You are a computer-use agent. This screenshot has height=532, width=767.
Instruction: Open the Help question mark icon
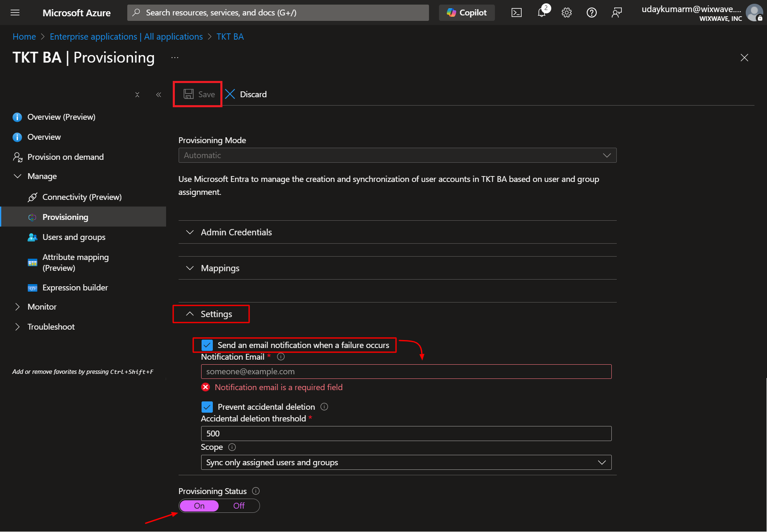[x=591, y=13]
